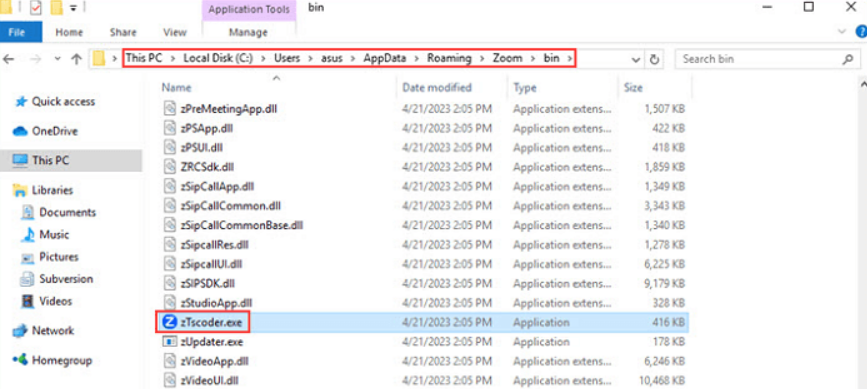Click inside the Search bin field

767,59
